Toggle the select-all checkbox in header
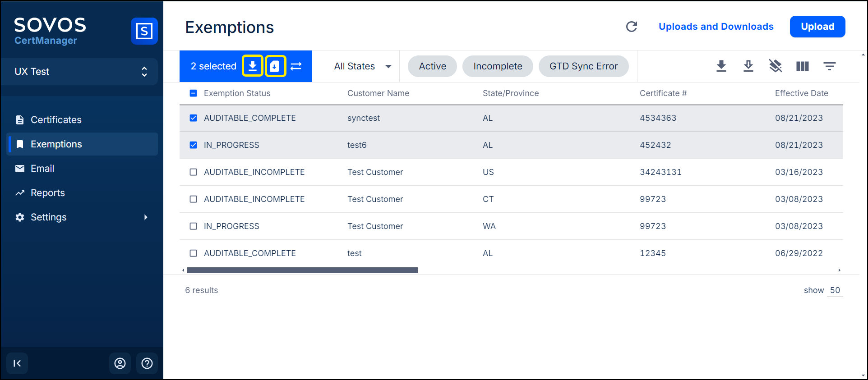Screen dimensions: 868x380 194,93
